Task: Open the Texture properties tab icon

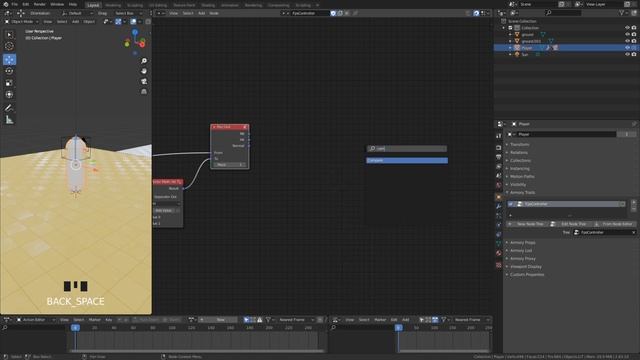Action: coord(498,265)
